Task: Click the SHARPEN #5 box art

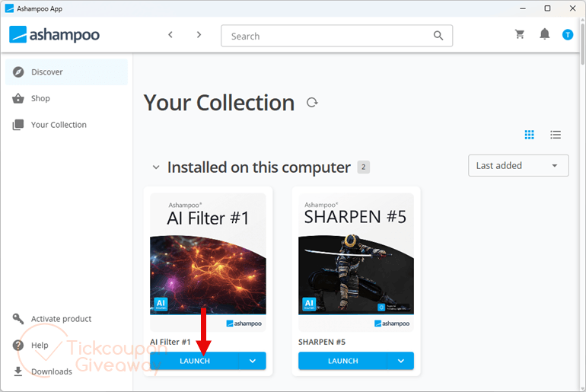Action: pyautogui.click(x=356, y=263)
